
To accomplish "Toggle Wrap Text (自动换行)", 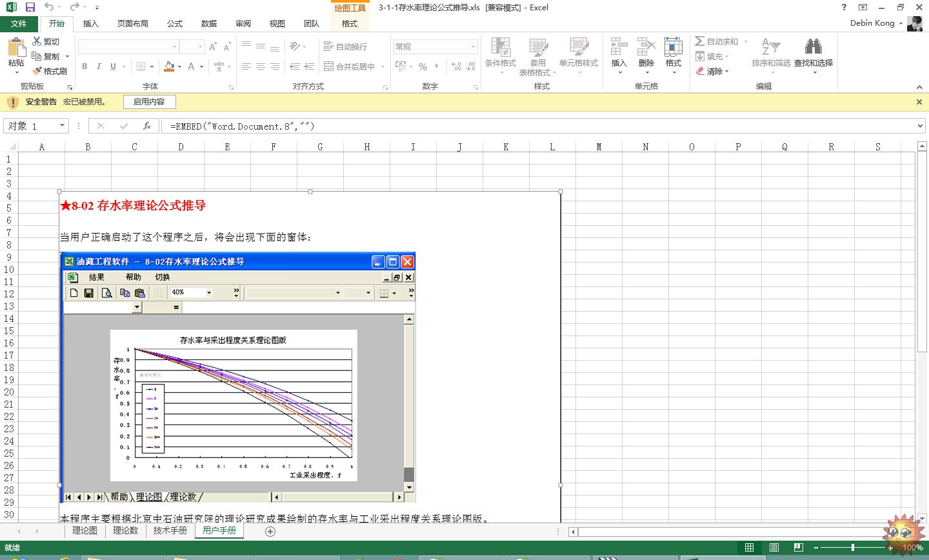I will coord(345,46).
